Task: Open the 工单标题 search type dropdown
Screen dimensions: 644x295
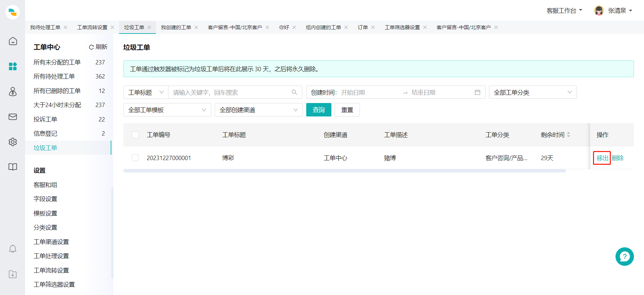Action: click(x=146, y=92)
